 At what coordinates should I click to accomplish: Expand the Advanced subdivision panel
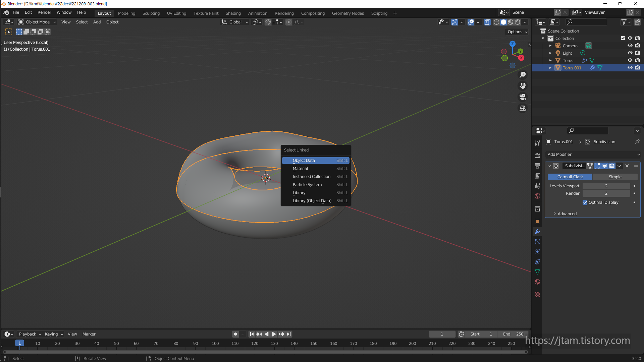tap(567, 214)
